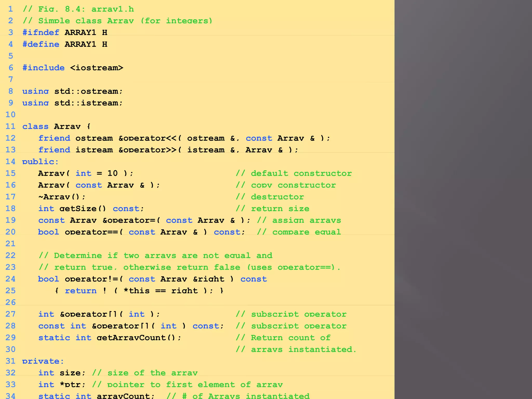Click 'const int &operator[]( int ) const;' line

[131, 326]
